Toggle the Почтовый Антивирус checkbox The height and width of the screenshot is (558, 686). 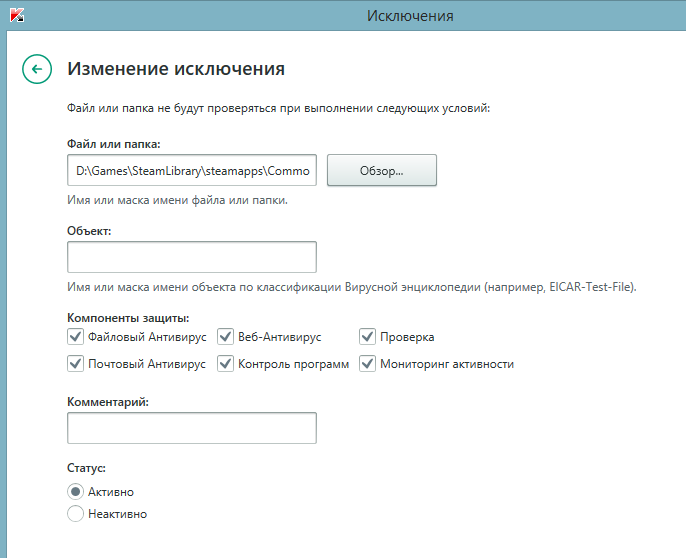click(x=75, y=364)
